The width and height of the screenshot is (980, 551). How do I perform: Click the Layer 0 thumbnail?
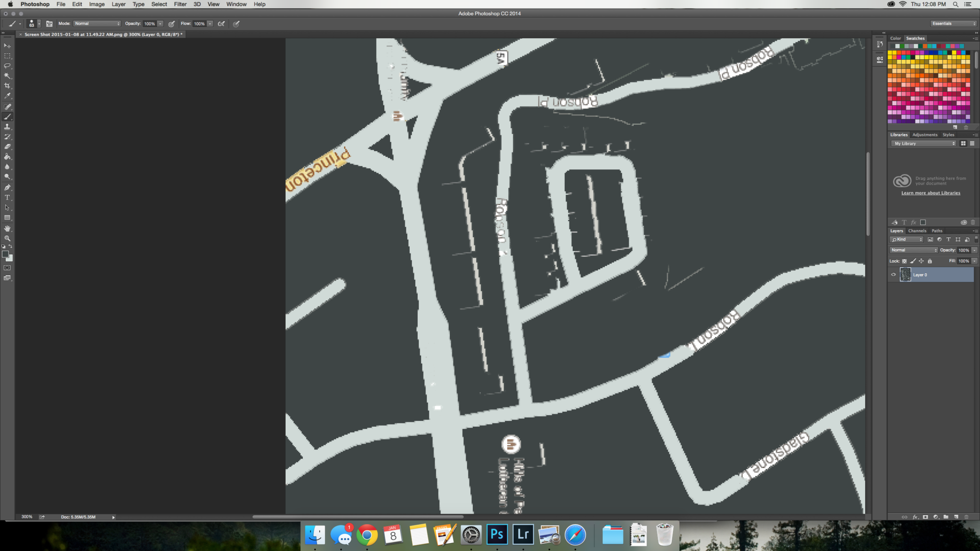(x=905, y=275)
